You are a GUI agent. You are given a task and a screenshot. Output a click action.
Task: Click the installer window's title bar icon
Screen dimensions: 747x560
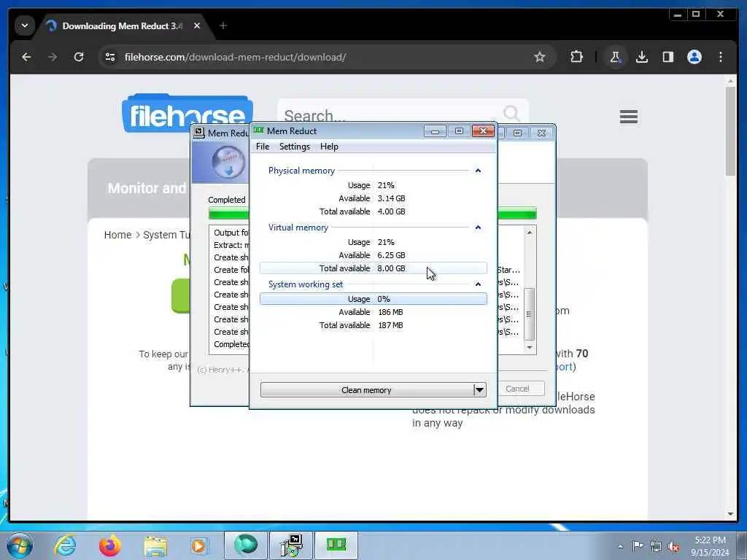coord(199,133)
